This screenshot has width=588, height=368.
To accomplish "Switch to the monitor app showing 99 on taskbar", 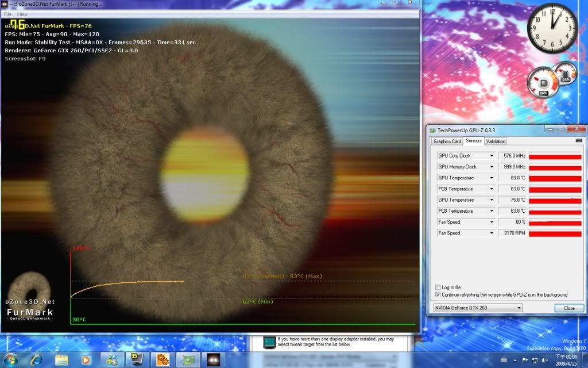I will [x=137, y=360].
